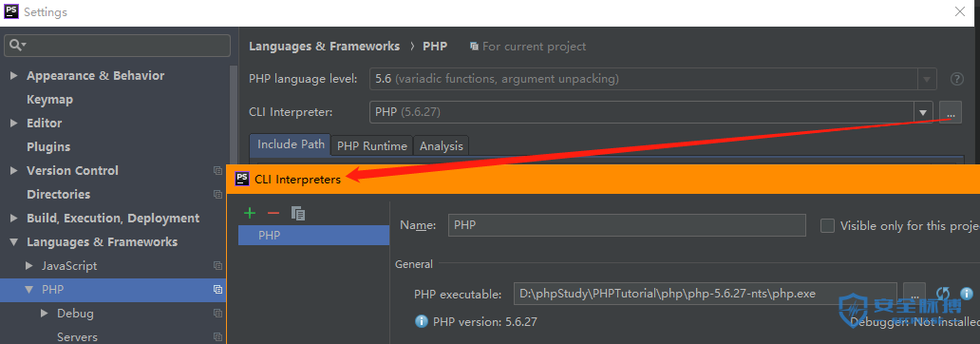Click the project-level icon beside PHP tree row

point(217,290)
